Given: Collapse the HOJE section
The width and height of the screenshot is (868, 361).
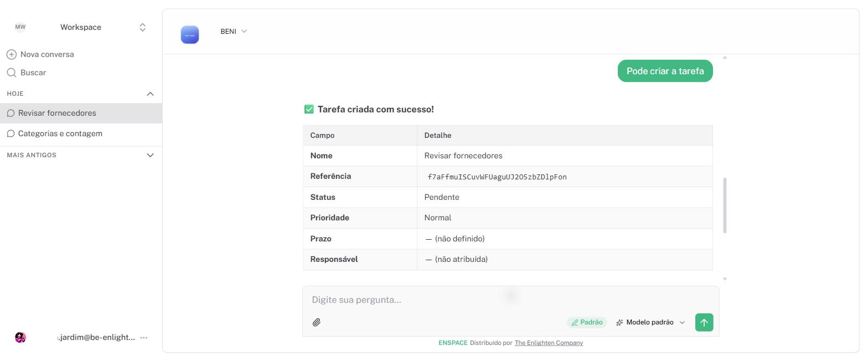Looking at the screenshot, I should pos(150,94).
